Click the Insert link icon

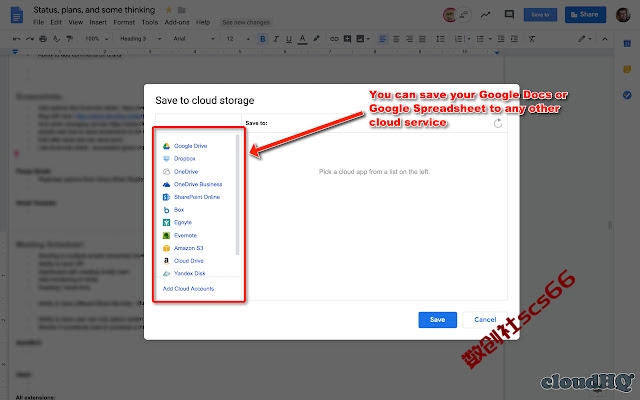[334, 39]
